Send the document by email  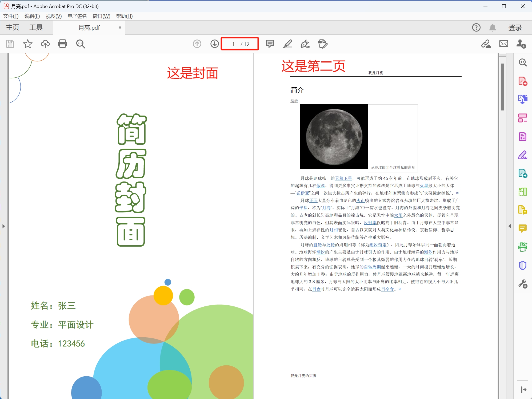click(503, 44)
